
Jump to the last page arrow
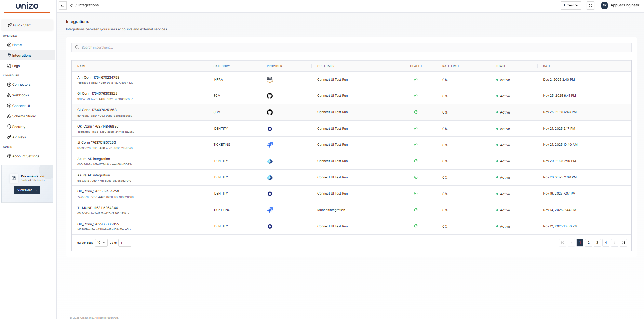(x=623, y=243)
